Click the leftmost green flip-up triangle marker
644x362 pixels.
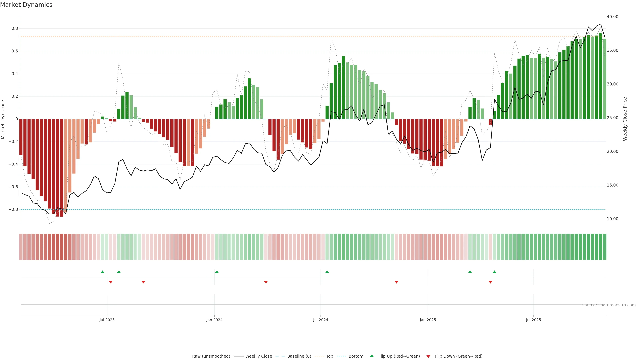pyautogui.click(x=102, y=272)
